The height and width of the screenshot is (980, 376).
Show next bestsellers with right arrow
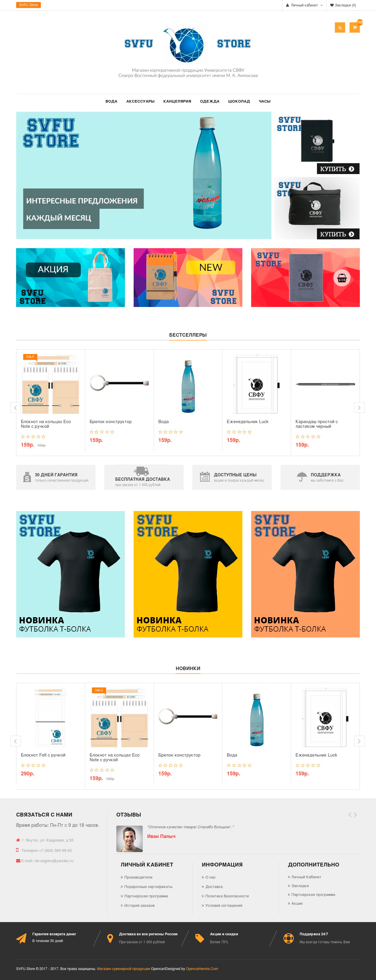pos(359,408)
